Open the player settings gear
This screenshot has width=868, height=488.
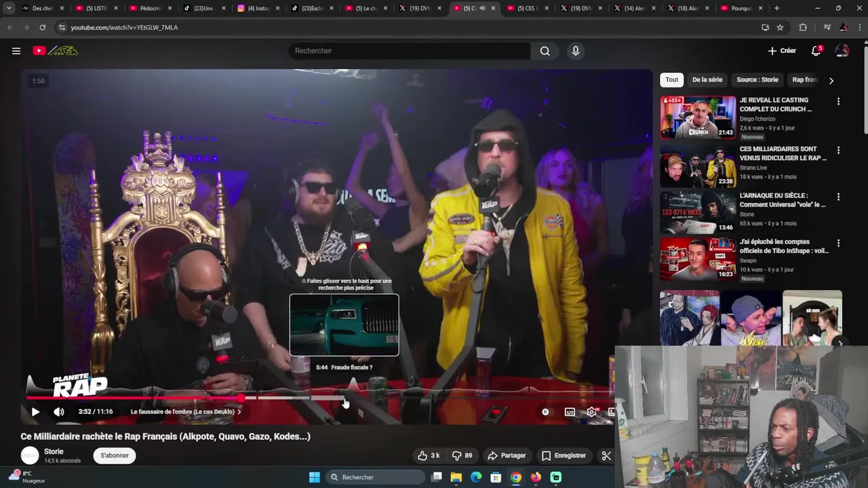592,411
